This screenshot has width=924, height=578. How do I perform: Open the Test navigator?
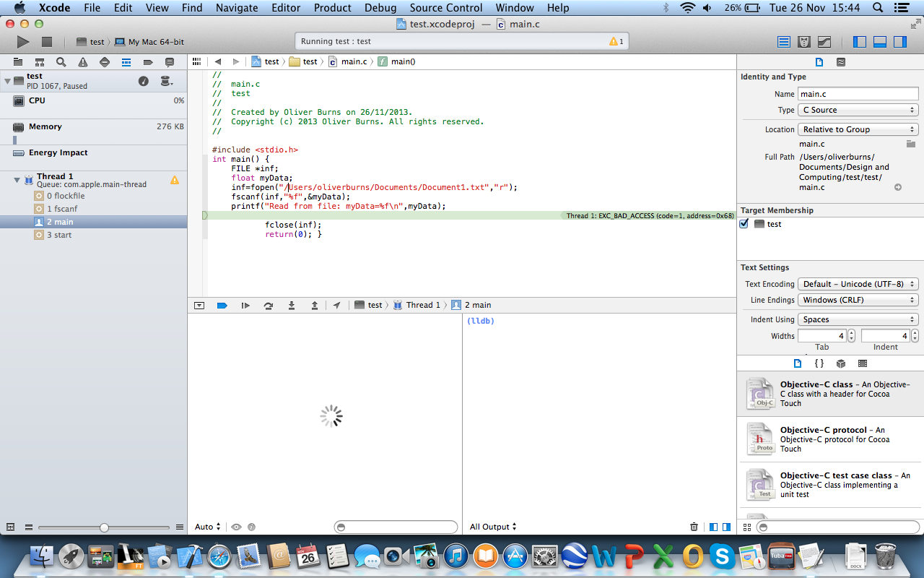(x=105, y=62)
